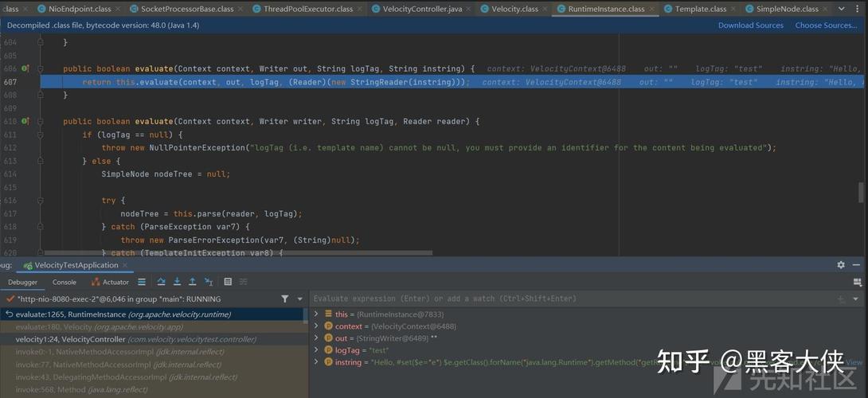
Task: Toggle the fold marker at line 688
Action: pos(41,96)
